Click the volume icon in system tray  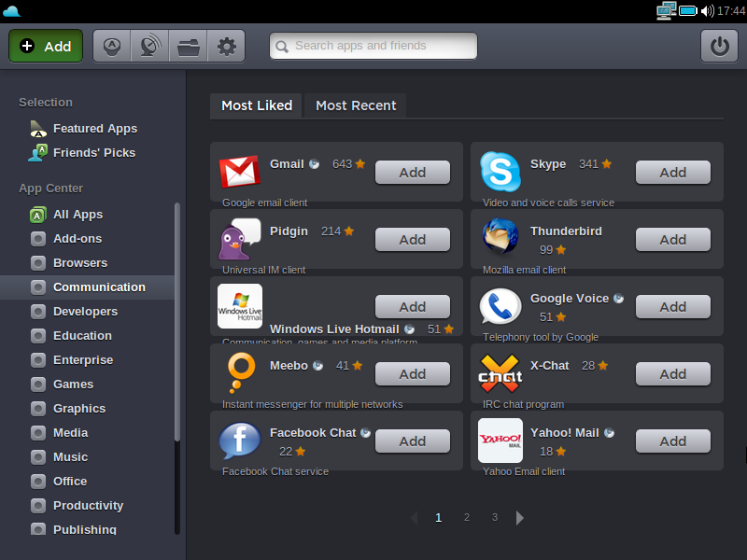[x=707, y=10]
